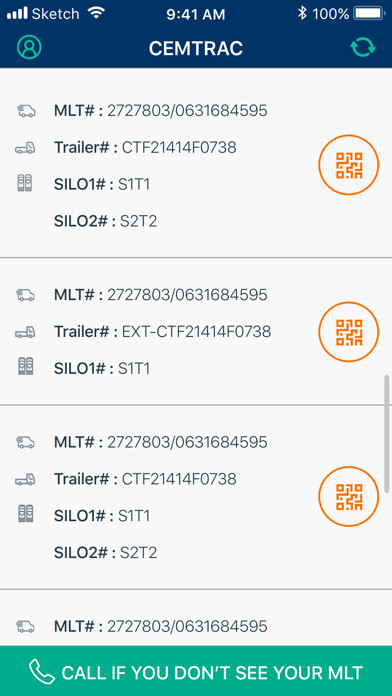Click the Bluetooth icon in status bar
The height and width of the screenshot is (696, 392).
[302, 14]
